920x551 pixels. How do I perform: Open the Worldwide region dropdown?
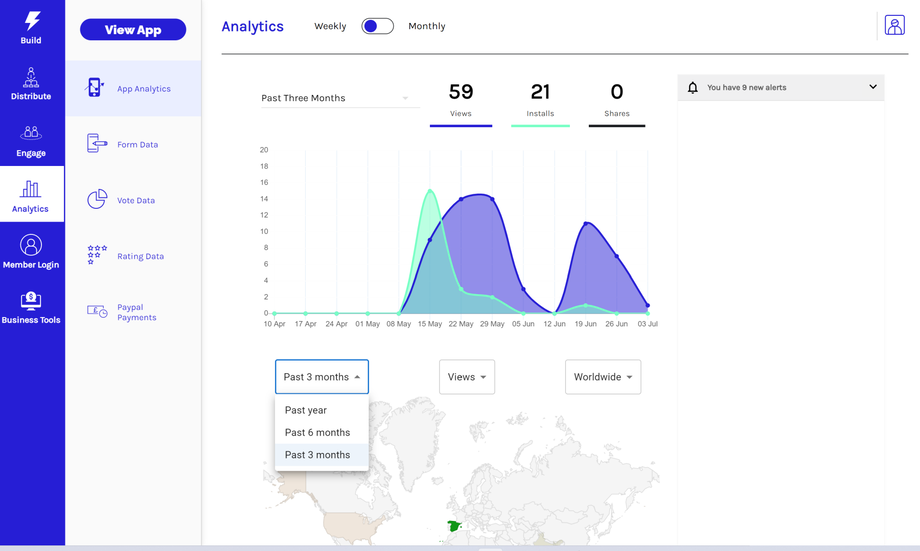pyautogui.click(x=603, y=377)
